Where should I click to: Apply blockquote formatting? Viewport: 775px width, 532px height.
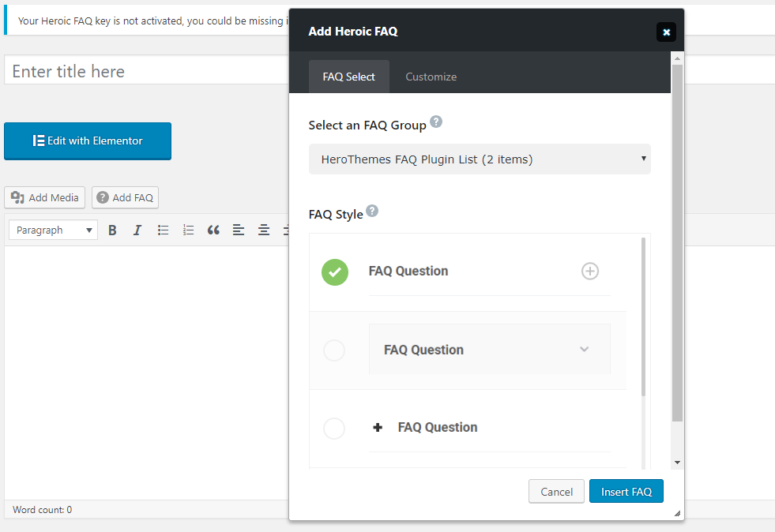tap(213, 230)
